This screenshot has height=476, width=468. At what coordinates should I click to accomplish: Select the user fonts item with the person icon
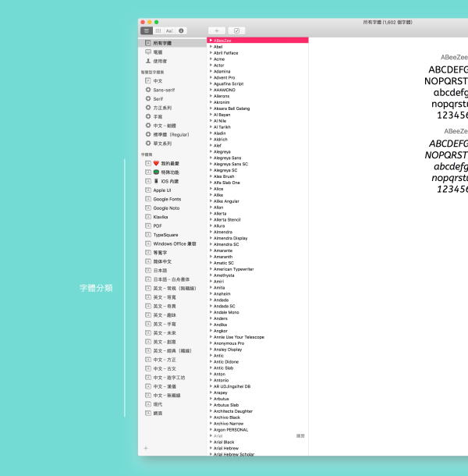coord(172,61)
